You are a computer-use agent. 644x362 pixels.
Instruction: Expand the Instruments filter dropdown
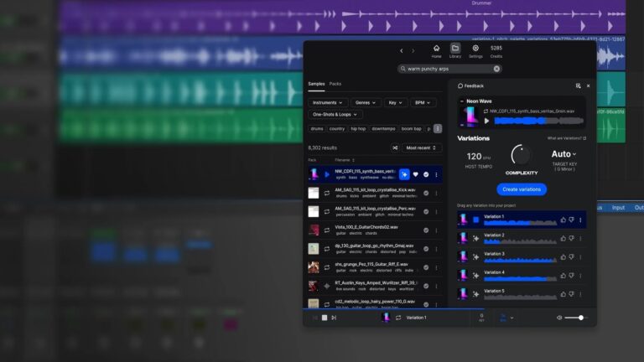(327, 102)
